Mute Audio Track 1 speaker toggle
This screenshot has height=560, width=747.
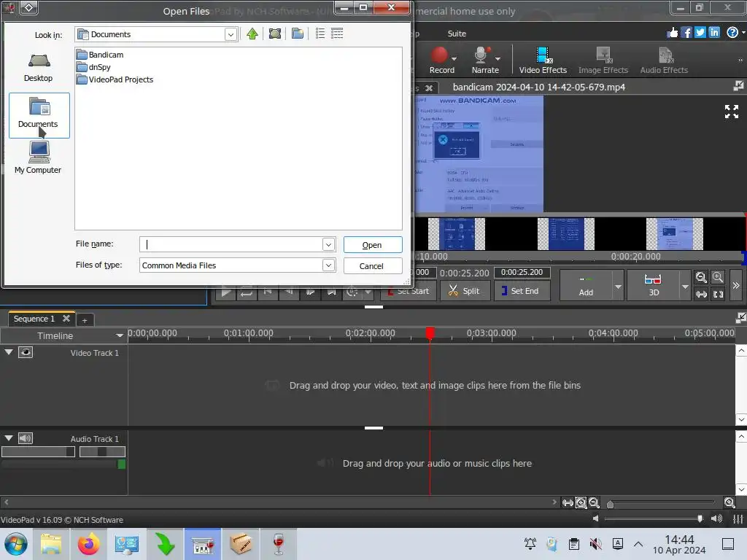click(x=26, y=438)
